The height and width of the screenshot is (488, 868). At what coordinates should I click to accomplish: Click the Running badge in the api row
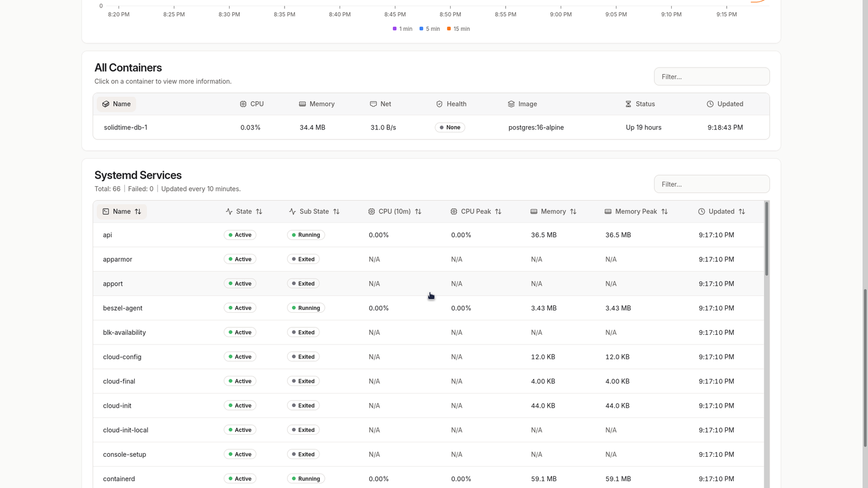tap(306, 235)
